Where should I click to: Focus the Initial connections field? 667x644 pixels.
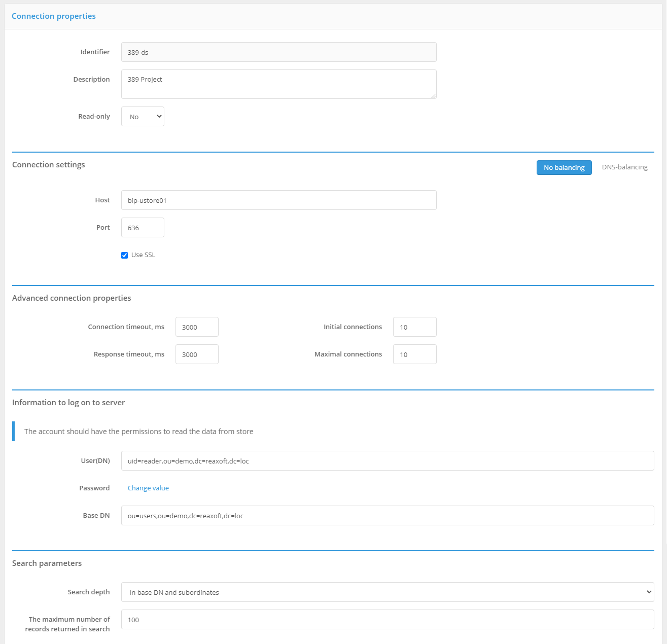(x=414, y=327)
